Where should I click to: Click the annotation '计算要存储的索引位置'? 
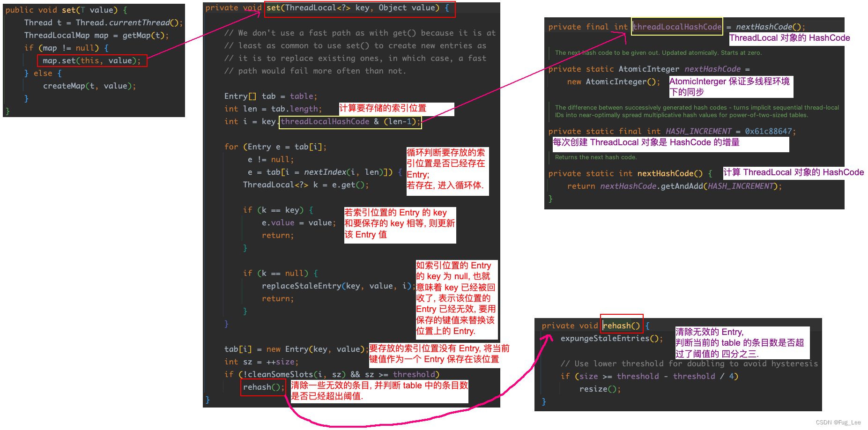coord(383,108)
